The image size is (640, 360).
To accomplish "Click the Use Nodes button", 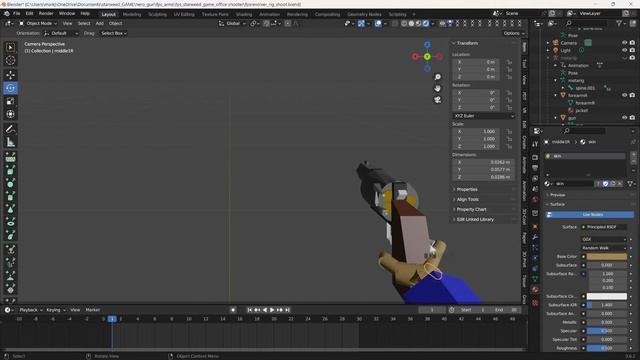I will coord(590,215).
